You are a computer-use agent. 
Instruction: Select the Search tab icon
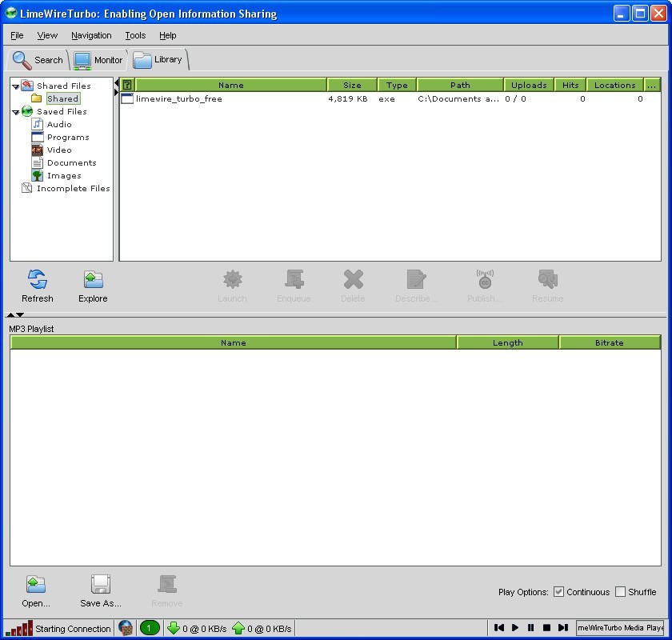coord(21,59)
